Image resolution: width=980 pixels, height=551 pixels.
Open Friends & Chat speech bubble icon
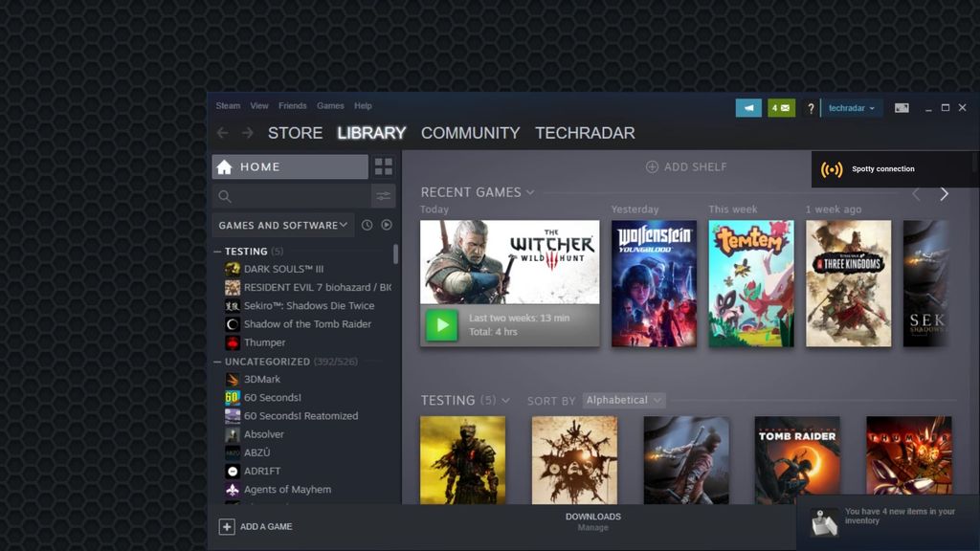click(748, 107)
